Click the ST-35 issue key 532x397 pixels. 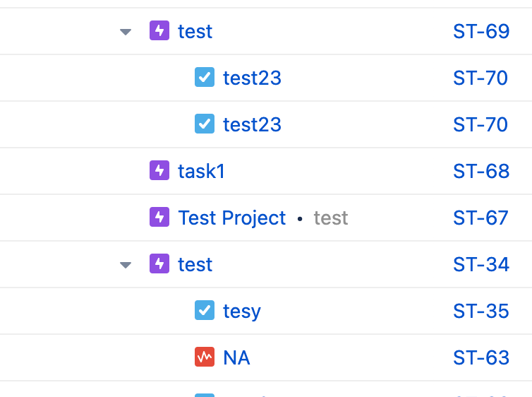click(x=481, y=311)
